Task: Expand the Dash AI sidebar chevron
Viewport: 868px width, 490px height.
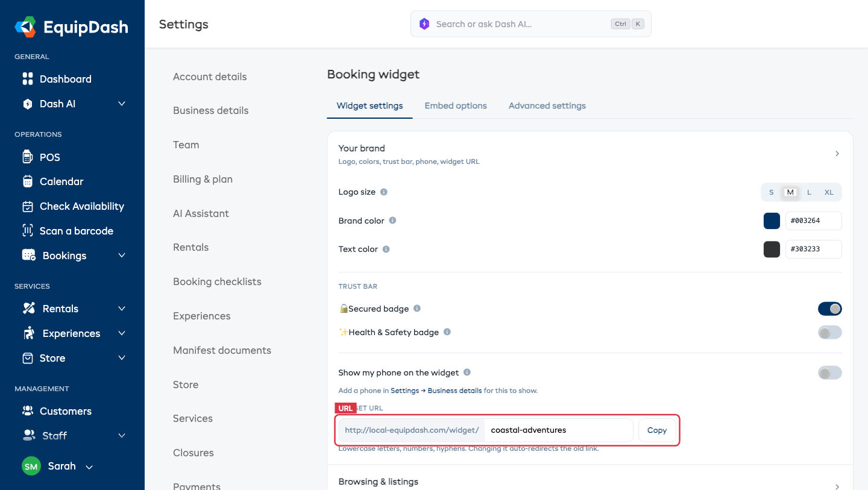Action: click(122, 104)
